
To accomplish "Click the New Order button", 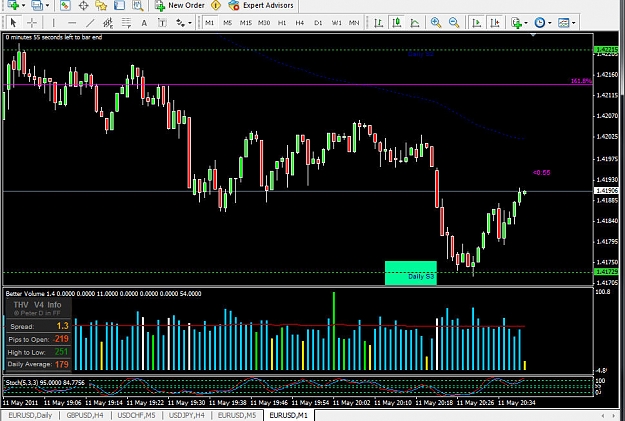I will click(180, 5).
